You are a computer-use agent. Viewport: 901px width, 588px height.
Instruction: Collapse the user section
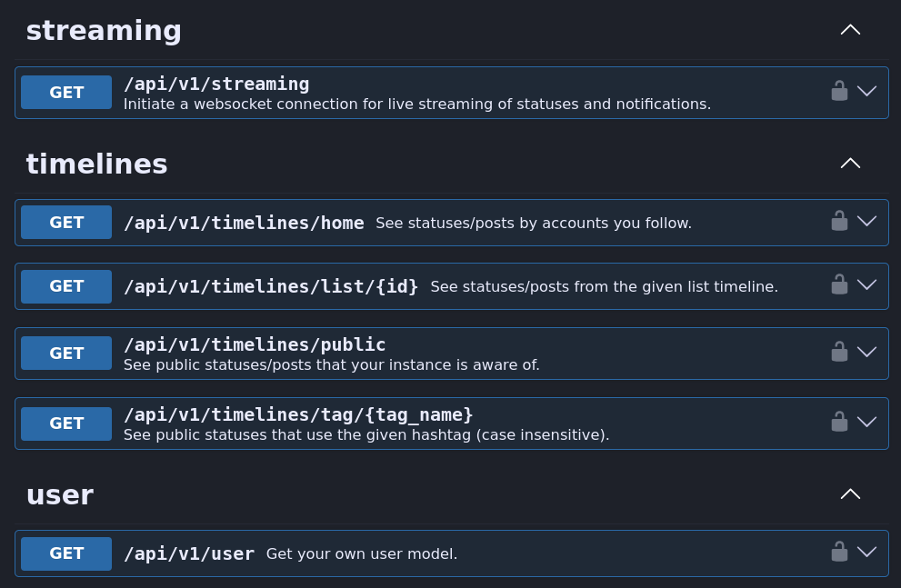tap(850, 494)
